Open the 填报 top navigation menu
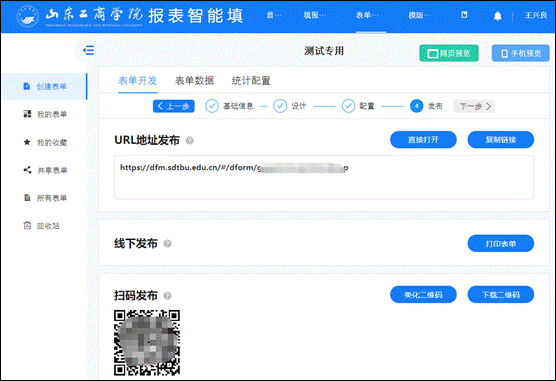This screenshot has height=381, width=556. click(x=314, y=15)
